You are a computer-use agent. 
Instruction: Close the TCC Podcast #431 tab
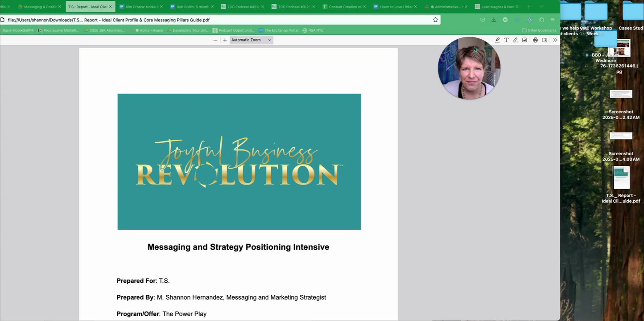click(x=263, y=7)
